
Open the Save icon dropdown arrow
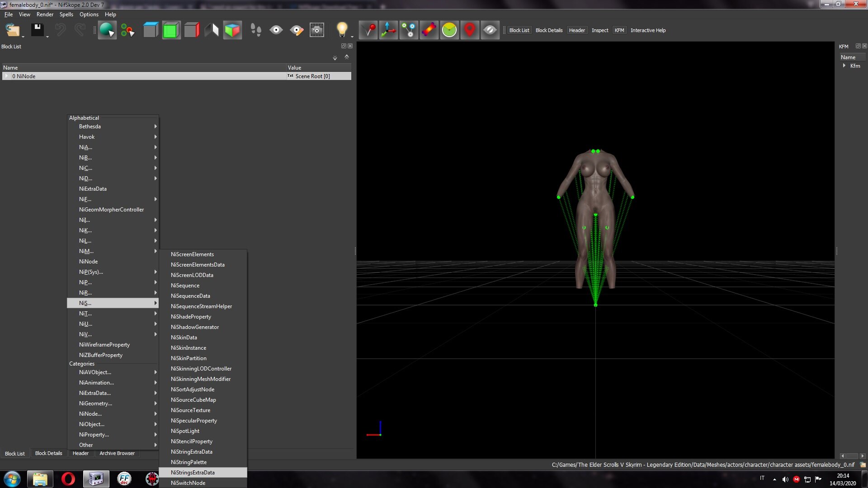pyautogui.click(x=47, y=36)
